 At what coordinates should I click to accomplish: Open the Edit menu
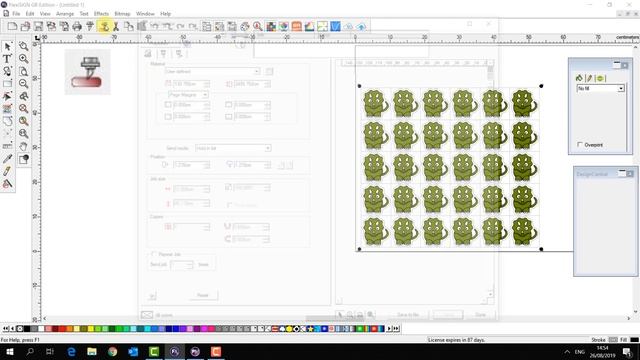click(x=30, y=13)
